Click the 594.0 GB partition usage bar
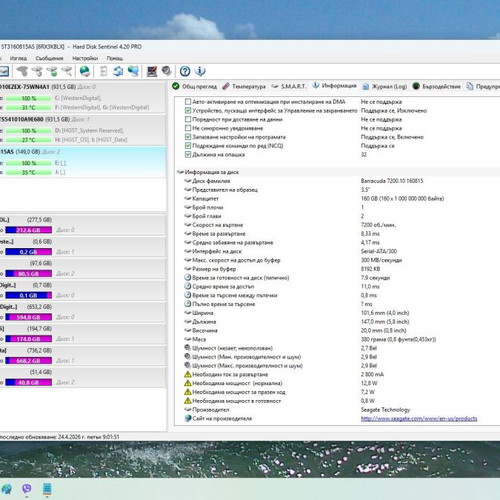The image size is (500, 500). [29, 317]
